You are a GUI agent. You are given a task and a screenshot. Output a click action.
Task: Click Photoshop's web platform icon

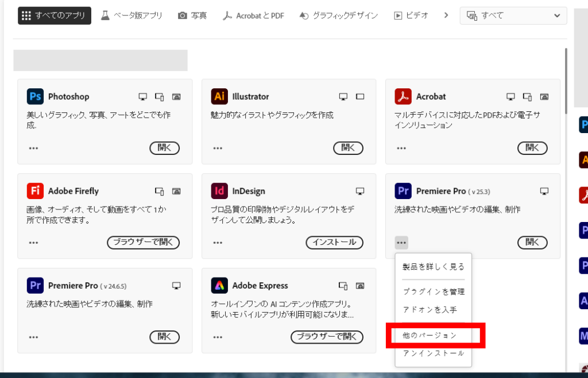tap(176, 97)
